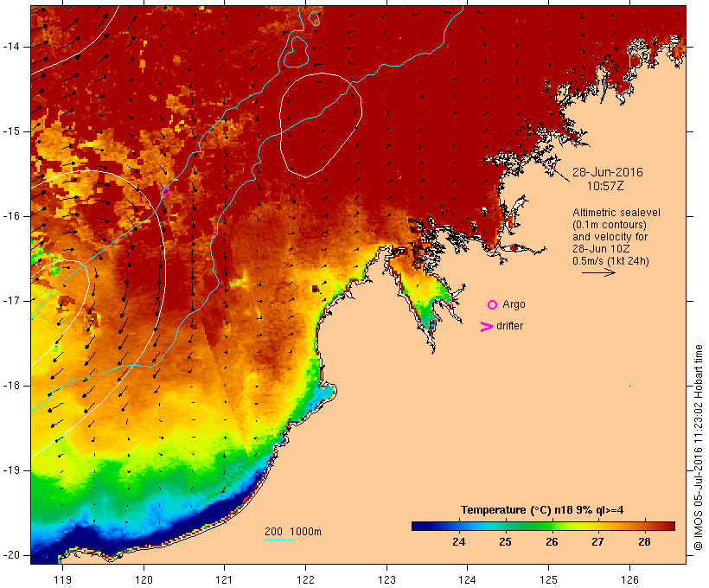Click the '200 1000m' bathymetry label
Screen dimensions: 709x588
click(293, 532)
